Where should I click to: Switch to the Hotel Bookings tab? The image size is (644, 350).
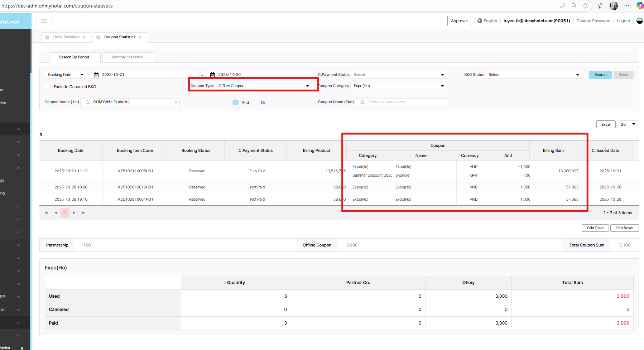click(66, 37)
